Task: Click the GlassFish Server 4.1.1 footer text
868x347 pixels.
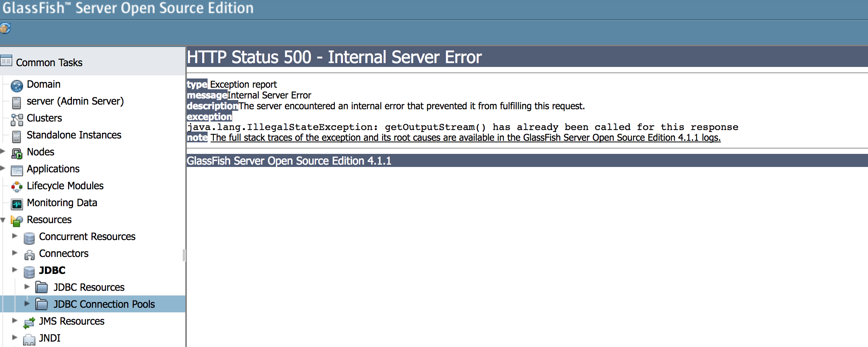Action: [289, 161]
